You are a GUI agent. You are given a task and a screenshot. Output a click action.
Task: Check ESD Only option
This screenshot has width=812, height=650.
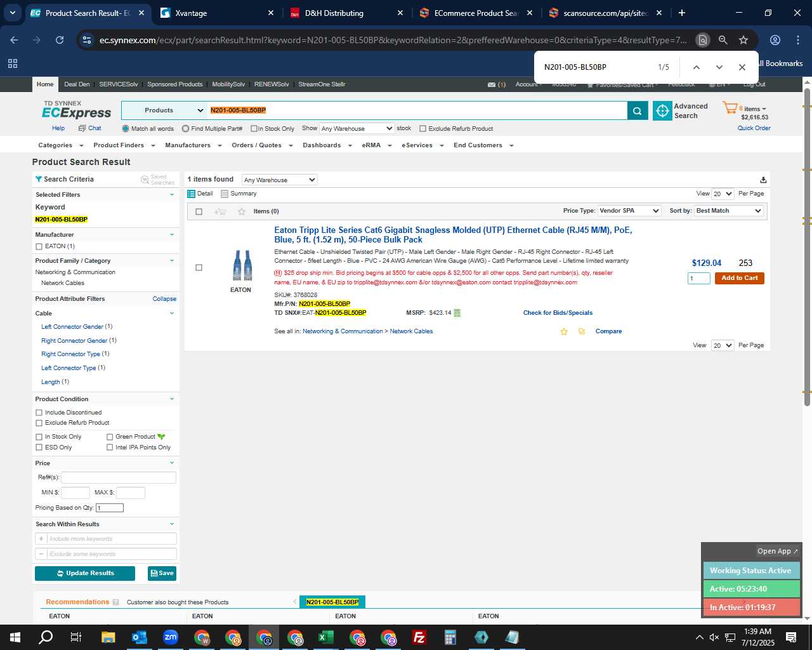[39, 448]
